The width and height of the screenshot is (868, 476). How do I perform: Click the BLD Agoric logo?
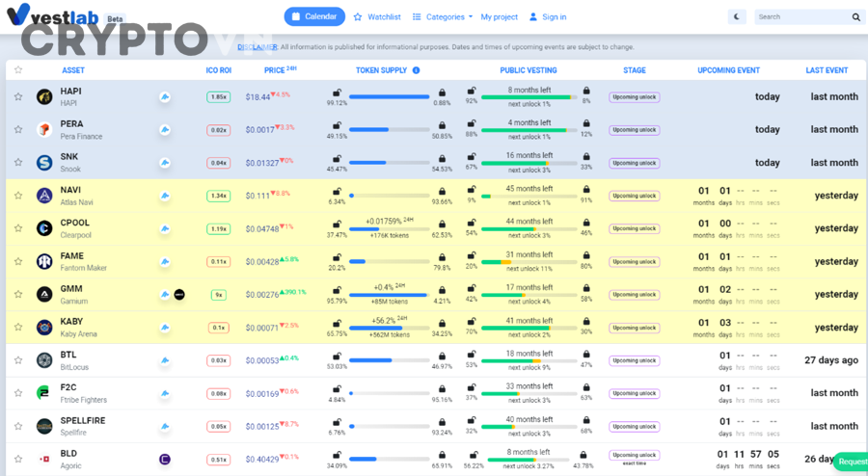coord(44,459)
